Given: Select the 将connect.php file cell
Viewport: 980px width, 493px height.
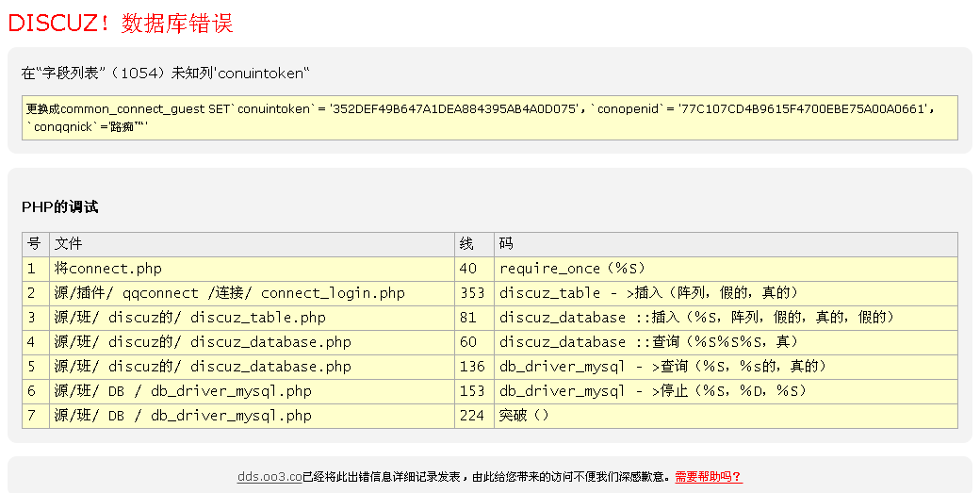Looking at the screenshot, I should [252, 269].
